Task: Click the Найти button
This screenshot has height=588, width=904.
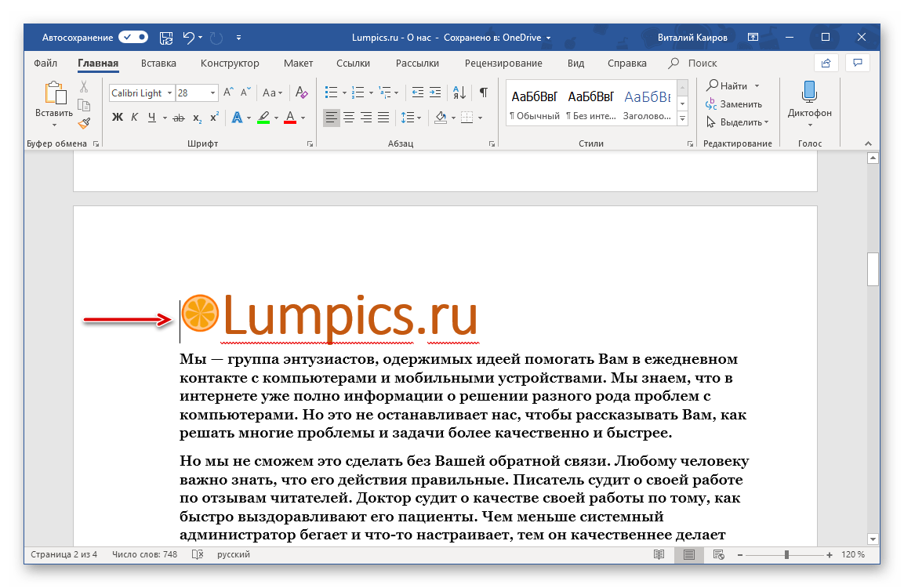Action: click(x=732, y=85)
